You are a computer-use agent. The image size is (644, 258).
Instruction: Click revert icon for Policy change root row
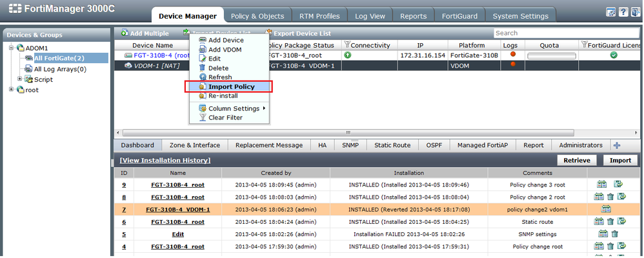(621, 246)
